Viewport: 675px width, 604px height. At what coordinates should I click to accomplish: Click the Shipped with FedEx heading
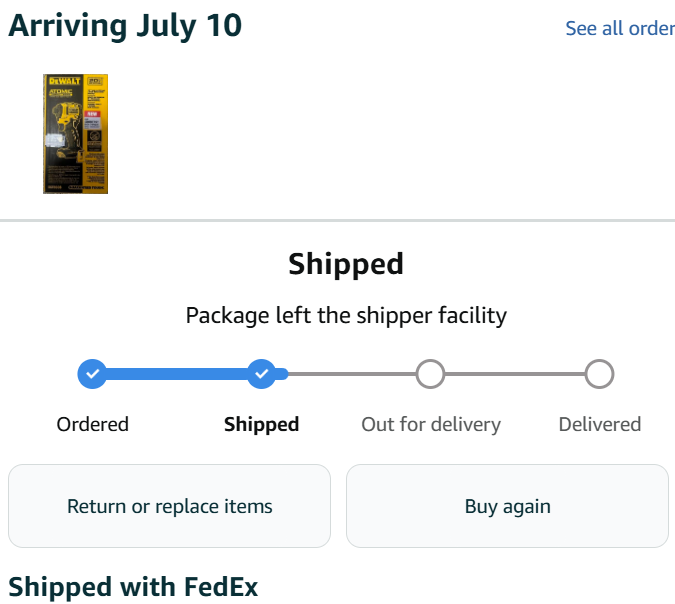tap(133, 587)
